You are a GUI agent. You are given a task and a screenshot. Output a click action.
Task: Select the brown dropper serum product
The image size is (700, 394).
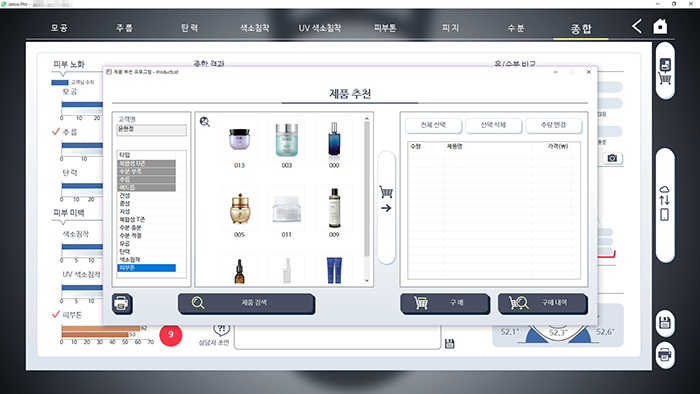click(x=239, y=270)
